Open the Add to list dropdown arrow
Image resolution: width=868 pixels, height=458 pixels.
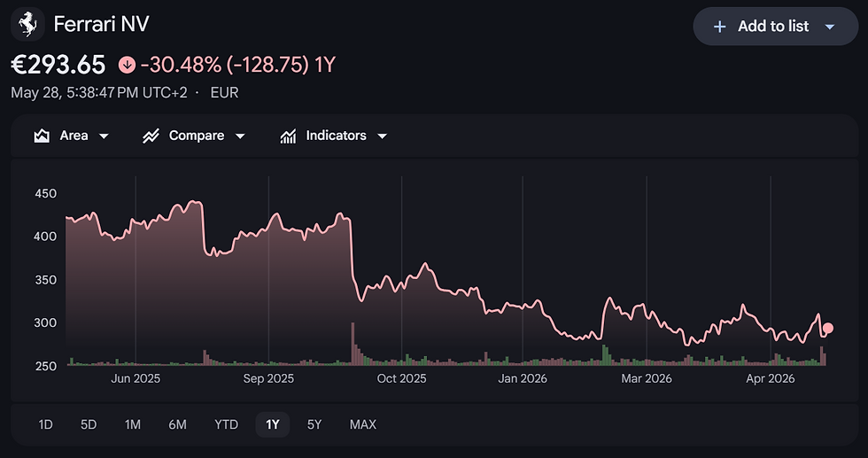(829, 27)
